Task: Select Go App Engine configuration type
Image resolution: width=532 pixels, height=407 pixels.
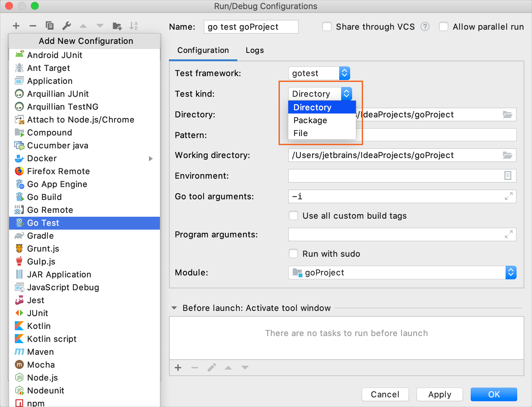Action: click(84, 184)
